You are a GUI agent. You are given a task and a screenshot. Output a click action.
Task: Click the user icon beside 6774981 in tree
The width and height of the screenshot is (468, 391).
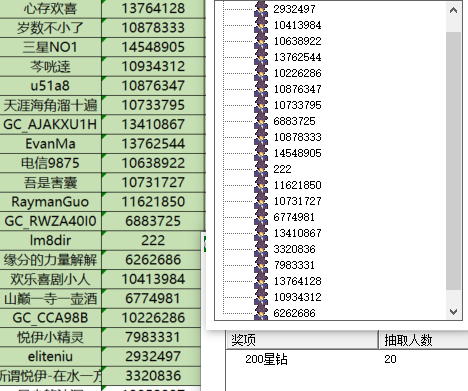[261, 217]
